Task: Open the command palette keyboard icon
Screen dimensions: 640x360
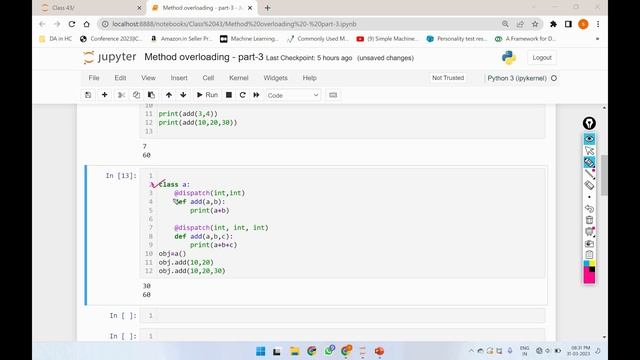Action: [333, 95]
